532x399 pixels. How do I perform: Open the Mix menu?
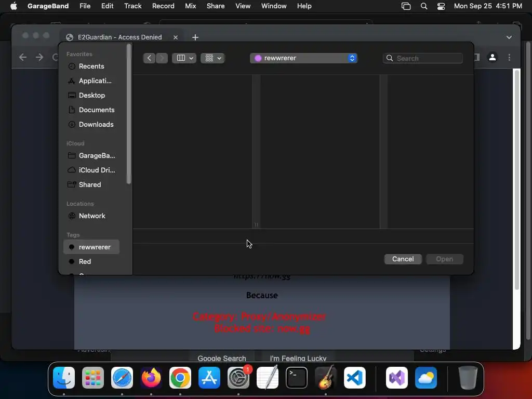click(190, 6)
